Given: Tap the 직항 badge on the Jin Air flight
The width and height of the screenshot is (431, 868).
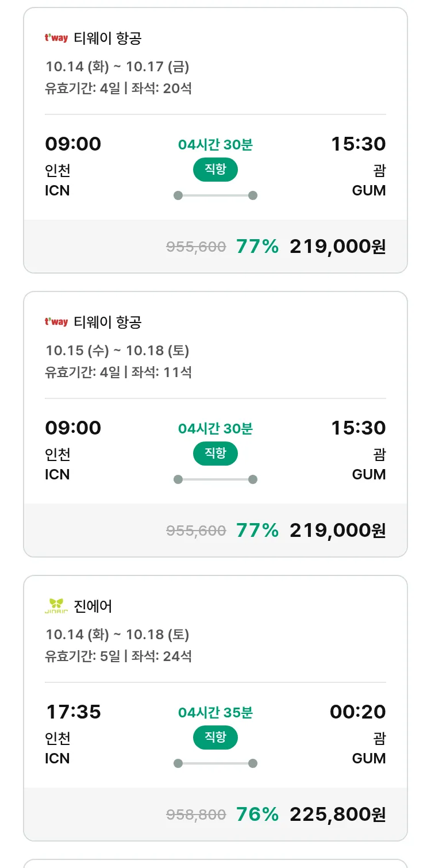Looking at the screenshot, I should (x=215, y=738).
